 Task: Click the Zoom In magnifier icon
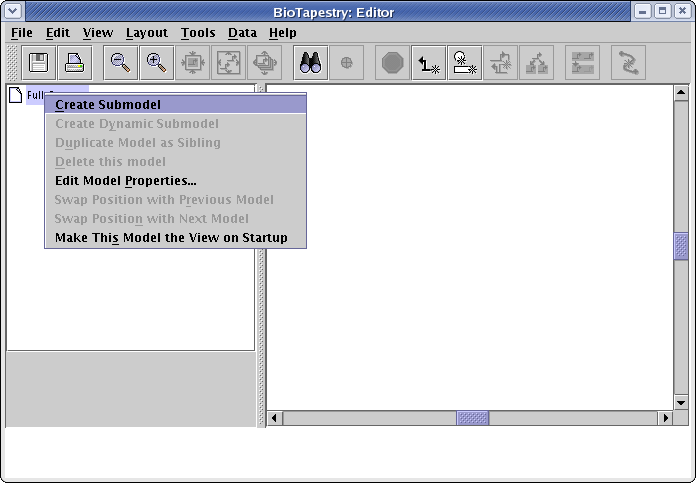click(156, 63)
